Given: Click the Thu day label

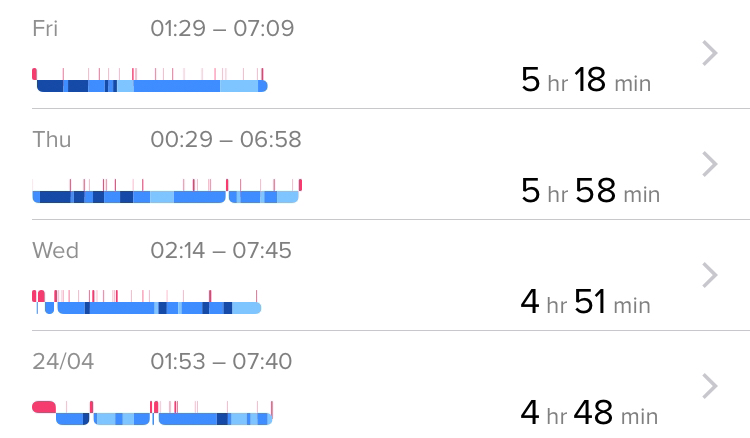Looking at the screenshot, I should [51, 139].
